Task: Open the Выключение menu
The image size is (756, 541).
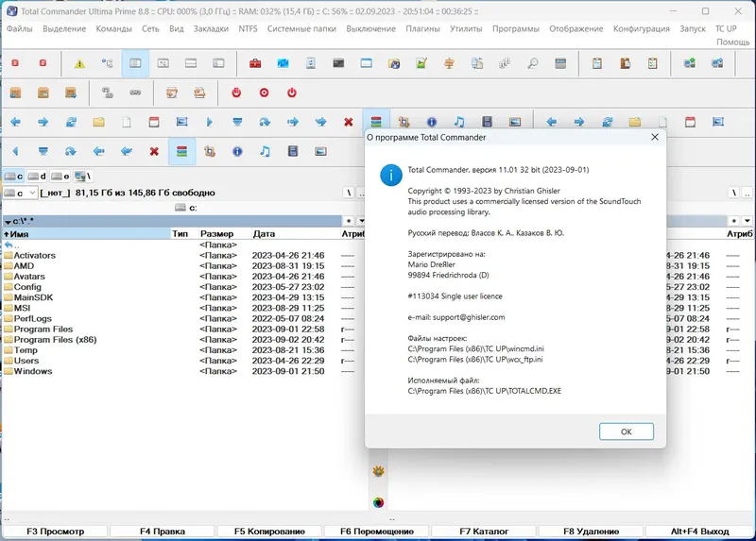Action: pyautogui.click(x=370, y=29)
